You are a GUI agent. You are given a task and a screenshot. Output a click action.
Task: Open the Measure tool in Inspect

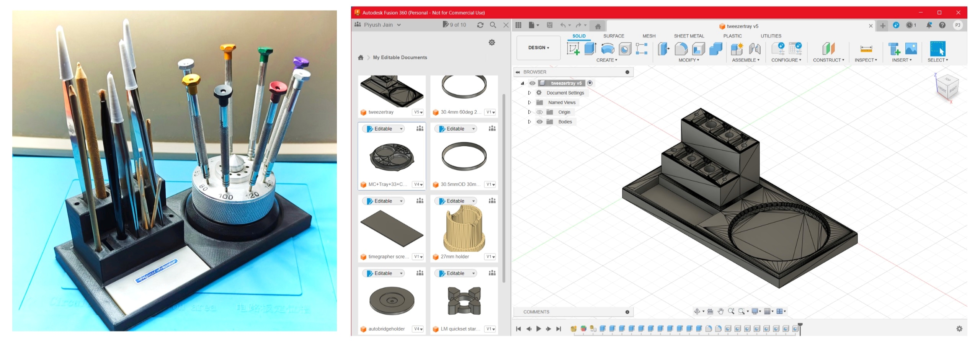866,49
